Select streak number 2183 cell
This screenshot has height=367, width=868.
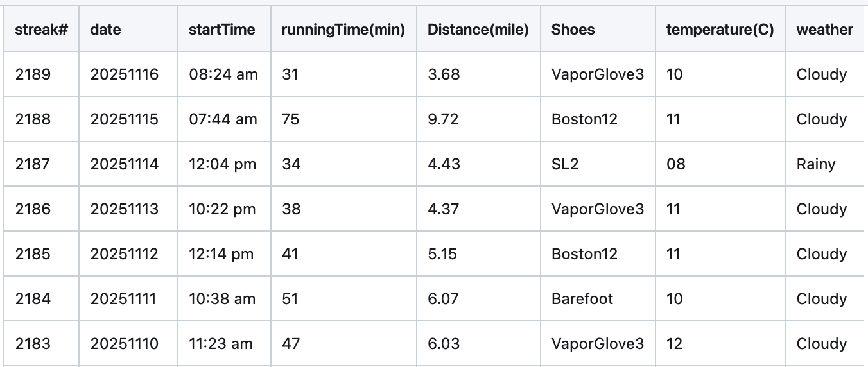point(33,344)
